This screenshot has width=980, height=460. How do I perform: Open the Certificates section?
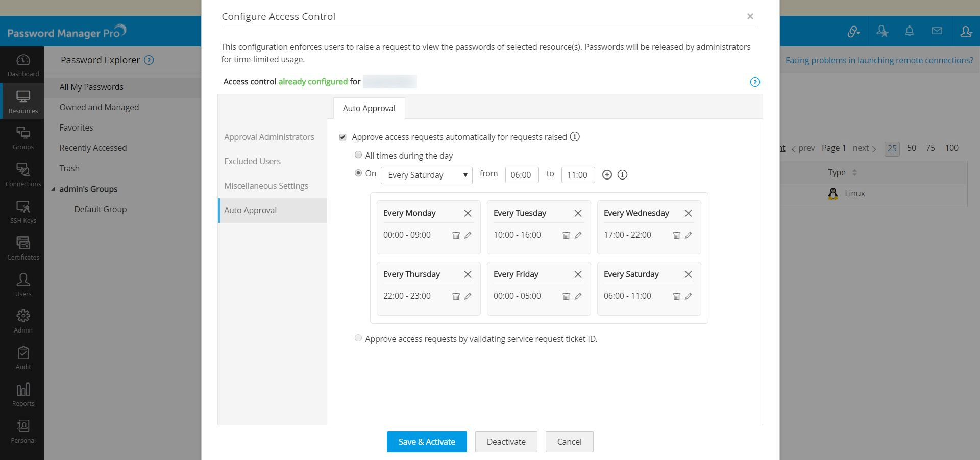(22, 248)
